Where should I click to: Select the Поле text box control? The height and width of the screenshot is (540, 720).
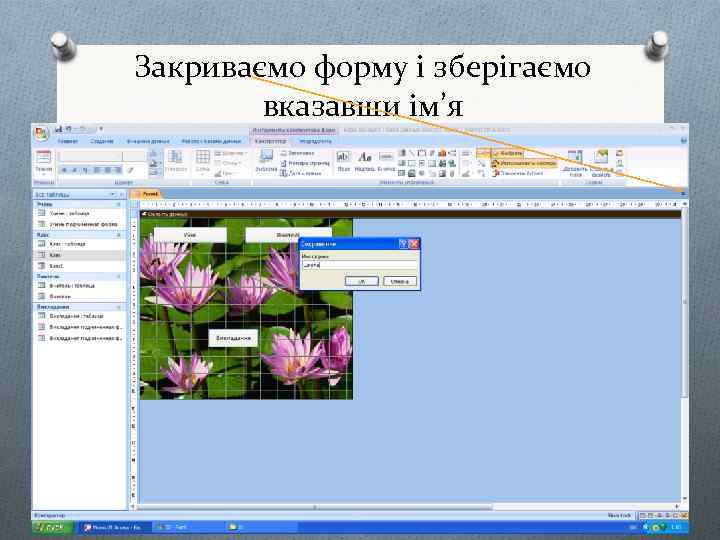point(343,162)
